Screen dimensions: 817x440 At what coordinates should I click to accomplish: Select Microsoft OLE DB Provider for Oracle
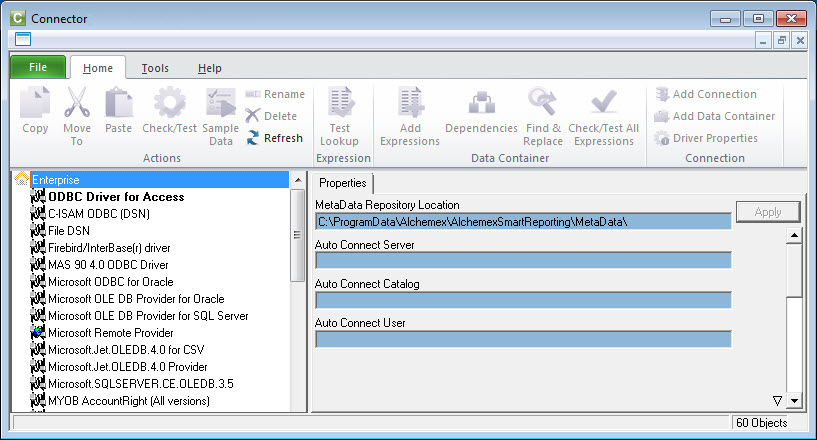137,299
